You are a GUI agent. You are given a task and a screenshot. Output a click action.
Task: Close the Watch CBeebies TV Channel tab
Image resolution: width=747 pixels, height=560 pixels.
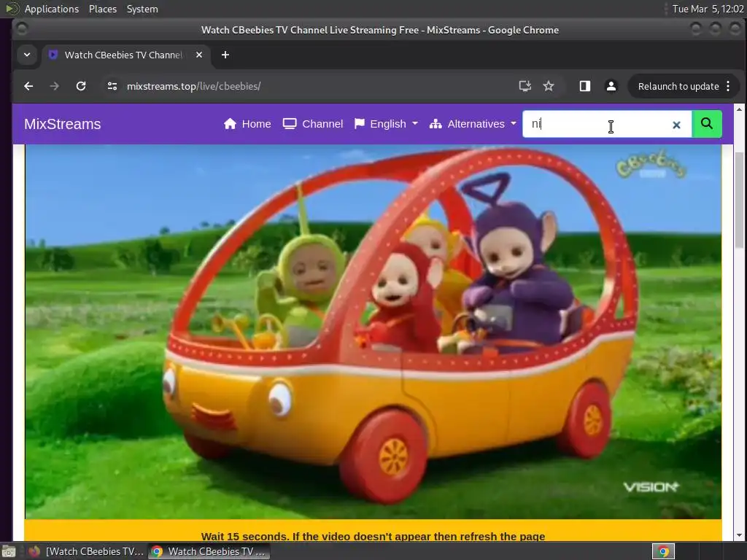pyautogui.click(x=199, y=55)
